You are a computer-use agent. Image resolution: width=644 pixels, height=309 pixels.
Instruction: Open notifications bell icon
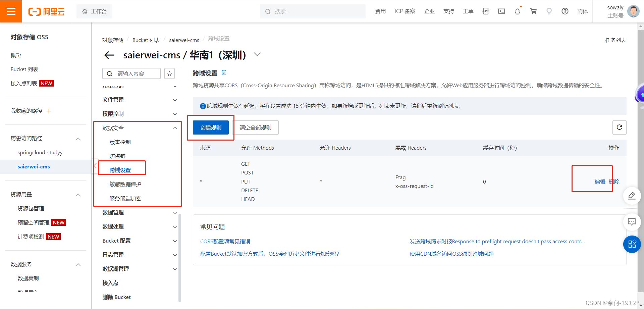[x=518, y=11]
